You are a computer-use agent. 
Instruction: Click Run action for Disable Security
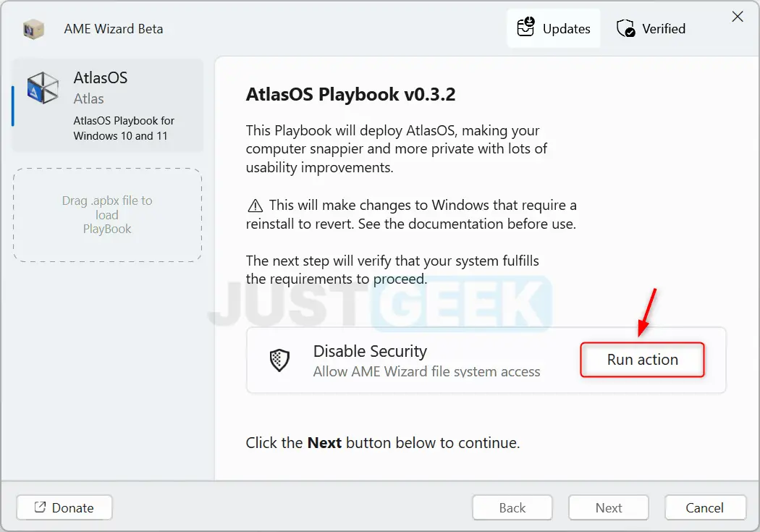(641, 359)
